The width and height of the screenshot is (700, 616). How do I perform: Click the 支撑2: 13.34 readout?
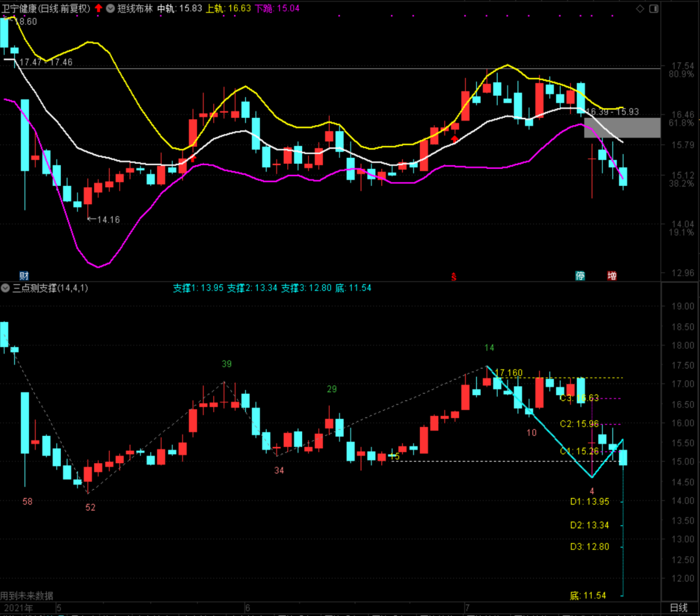click(x=252, y=288)
